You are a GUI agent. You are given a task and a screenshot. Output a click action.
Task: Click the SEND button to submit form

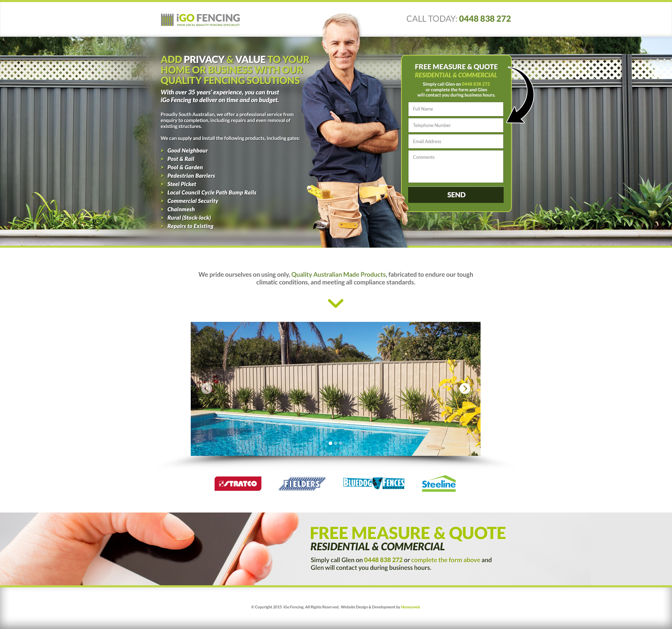(x=455, y=194)
